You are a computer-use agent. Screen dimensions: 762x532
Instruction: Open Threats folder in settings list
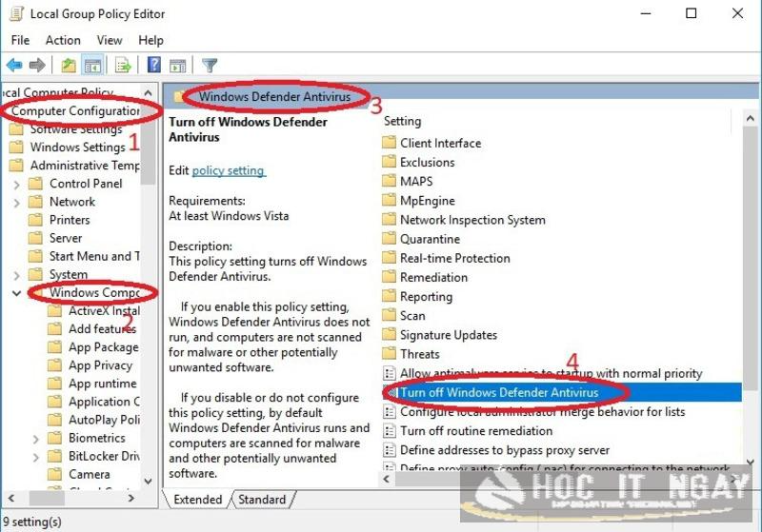tap(411, 354)
